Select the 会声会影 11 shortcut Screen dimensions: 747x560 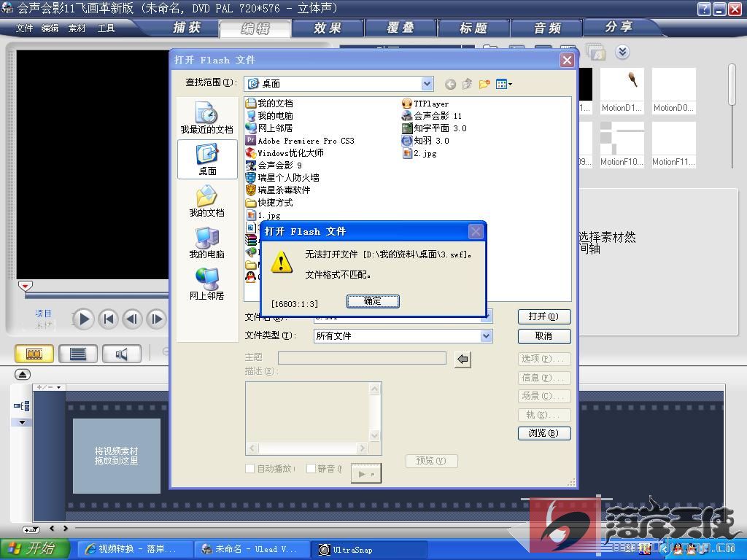tap(432, 116)
